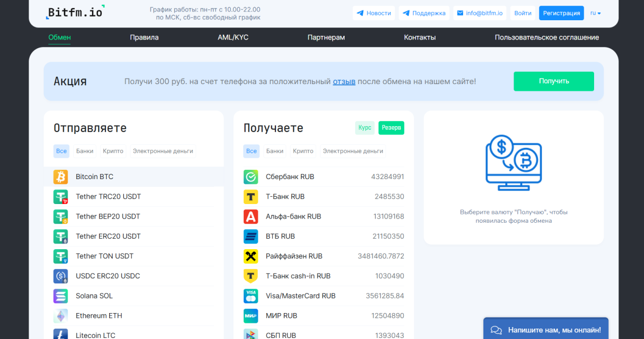Select Сбербанк RUB row label
The height and width of the screenshot is (339, 644).
[x=290, y=177]
